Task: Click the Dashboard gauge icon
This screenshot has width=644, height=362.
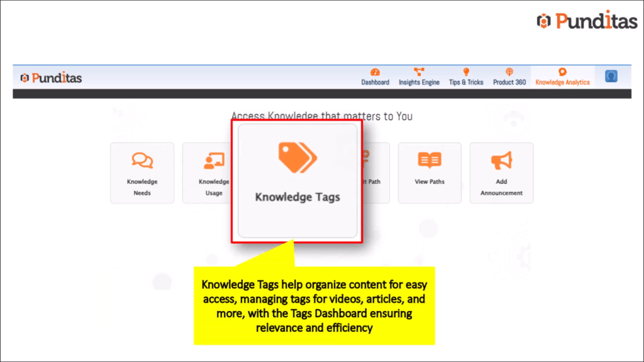Action: (x=375, y=72)
